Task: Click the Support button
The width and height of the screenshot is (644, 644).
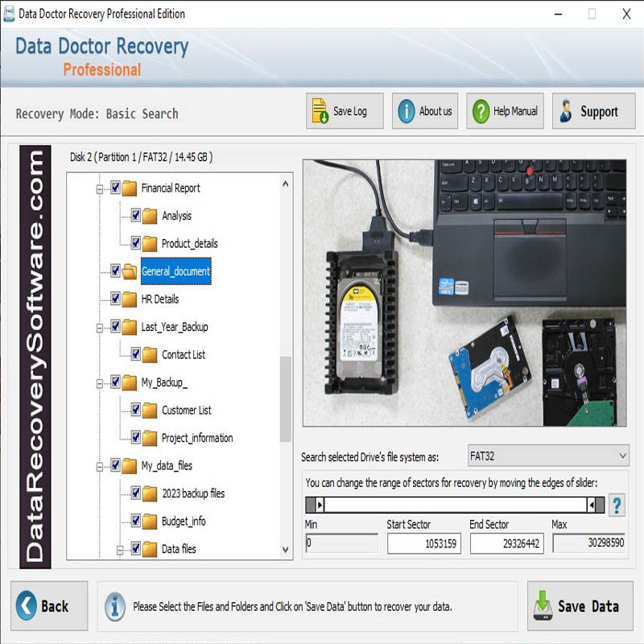Action: tap(593, 111)
